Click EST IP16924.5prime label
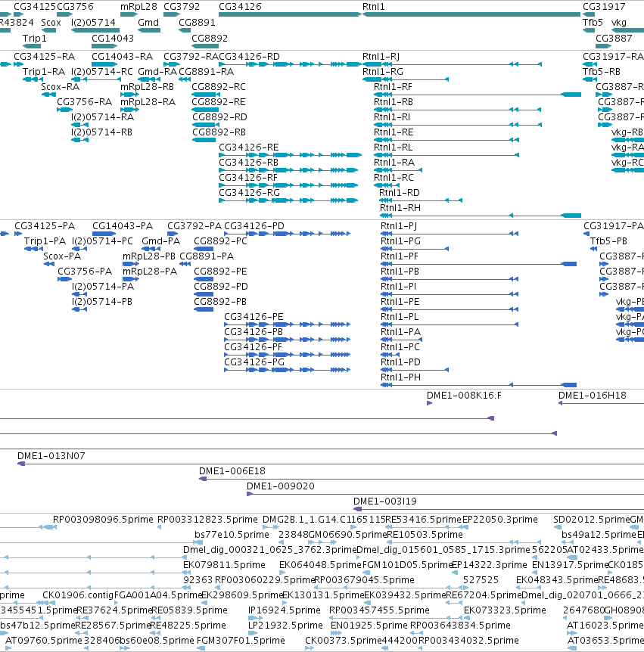 click(x=284, y=610)
